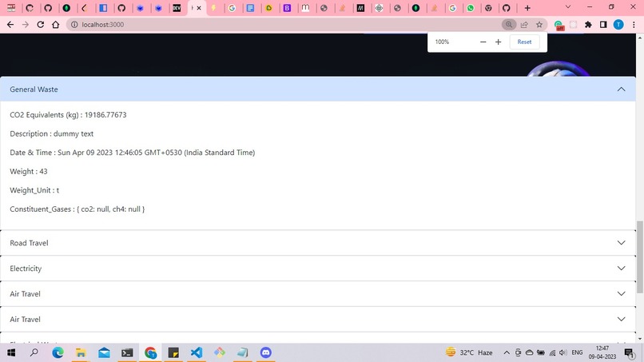Open the Grammarly extension marked off
Image resolution: width=644 pixels, height=362 pixels.
tap(559, 26)
